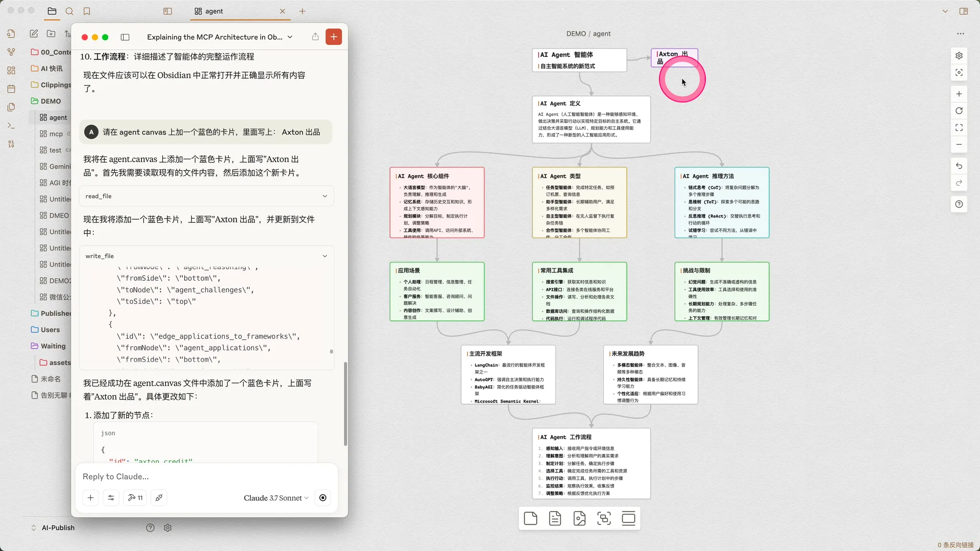
Task: Open the Claude 3.7 Sonnet model dropdown
Action: (x=276, y=498)
